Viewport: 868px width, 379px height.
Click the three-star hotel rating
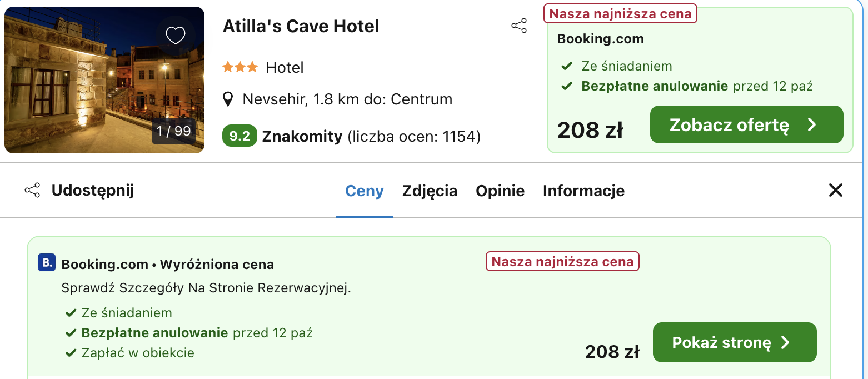coord(240,68)
